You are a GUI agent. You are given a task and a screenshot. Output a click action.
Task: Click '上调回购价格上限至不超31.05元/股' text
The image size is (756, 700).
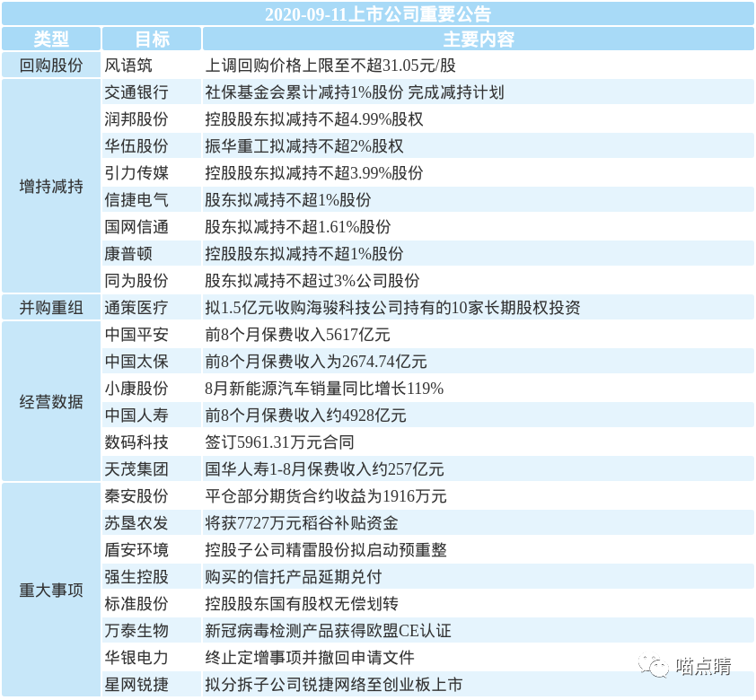[x=330, y=65]
